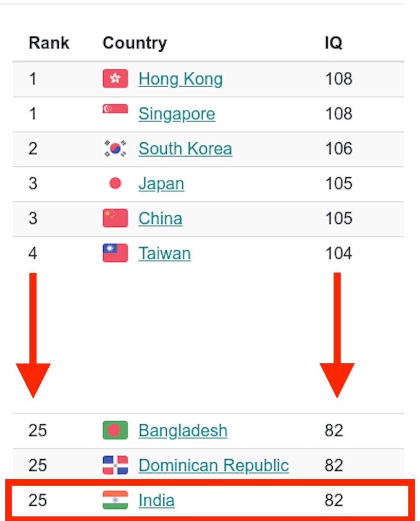
Task: Follow the Dominican Republic link
Action: pyautogui.click(x=214, y=465)
